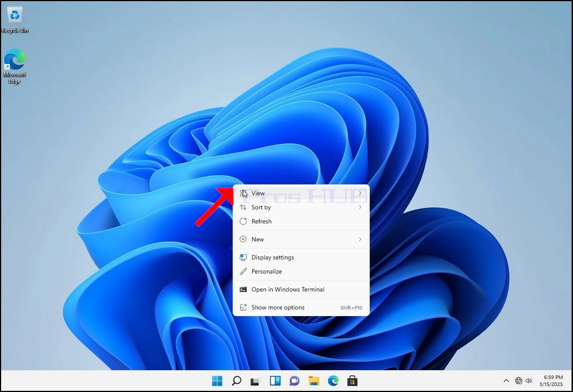Expand the New submenu
This screenshot has height=392, width=573.
[x=301, y=239]
